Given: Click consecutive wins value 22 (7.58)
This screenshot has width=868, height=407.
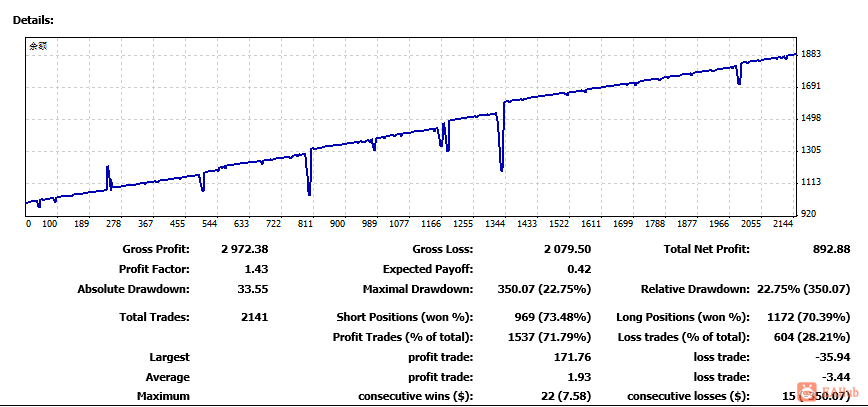Looking at the screenshot, I should coord(568,396).
